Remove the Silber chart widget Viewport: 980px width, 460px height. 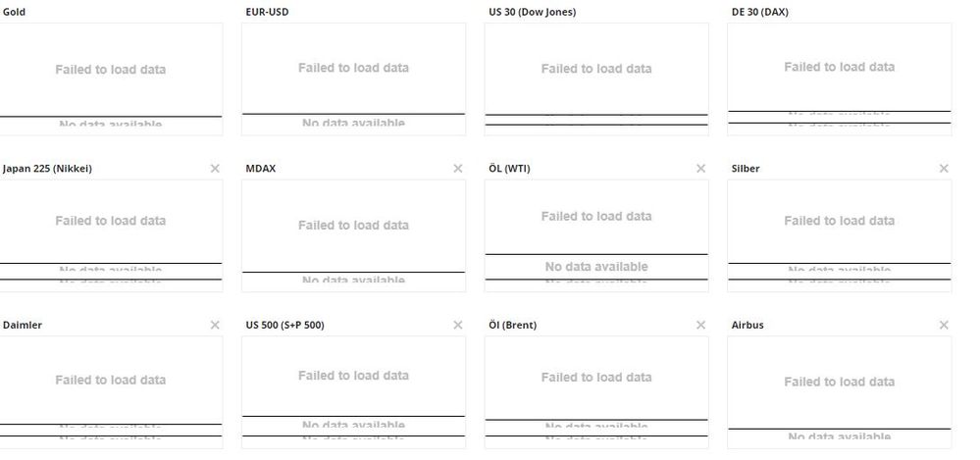tap(944, 169)
